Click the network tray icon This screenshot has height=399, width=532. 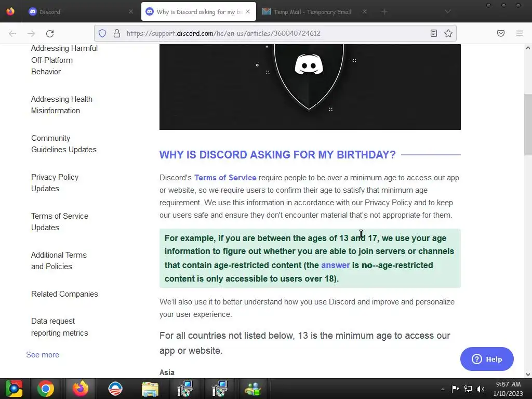point(468,389)
